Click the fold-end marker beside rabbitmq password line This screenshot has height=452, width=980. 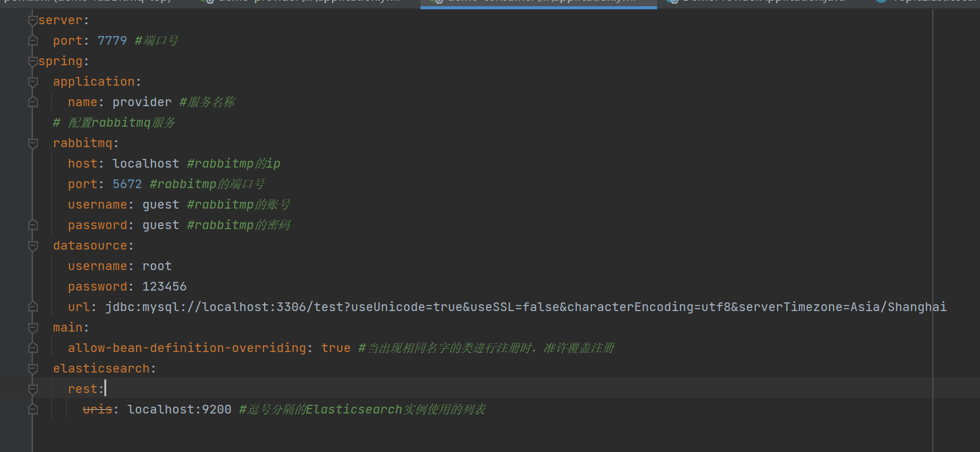click(33, 225)
